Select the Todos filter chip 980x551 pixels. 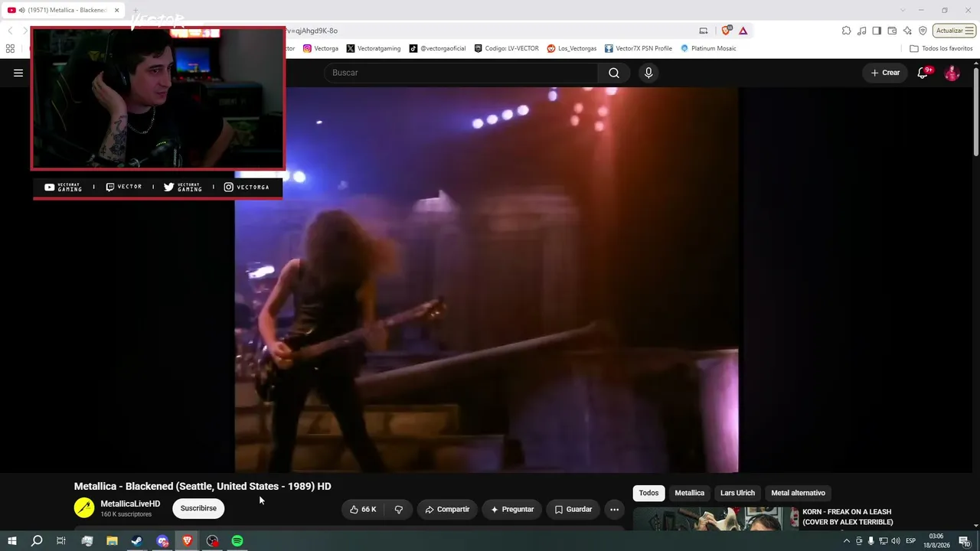(648, 493)
